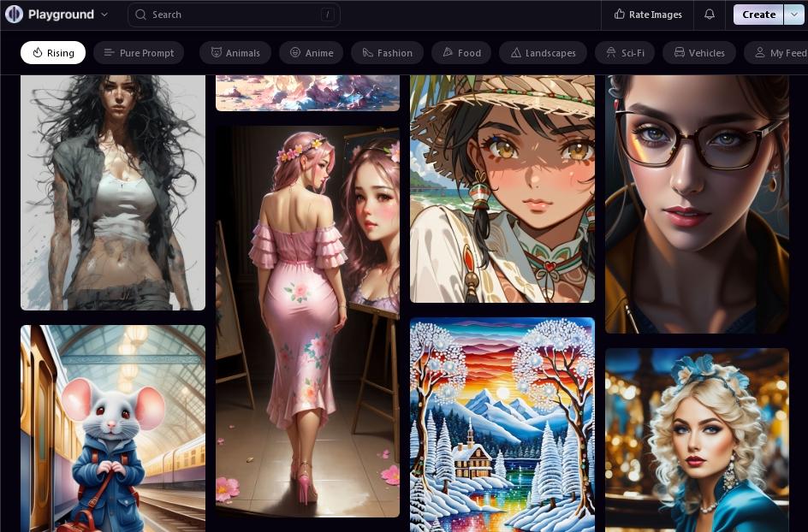Choose the Sci-Fi category

coord(625,53)
